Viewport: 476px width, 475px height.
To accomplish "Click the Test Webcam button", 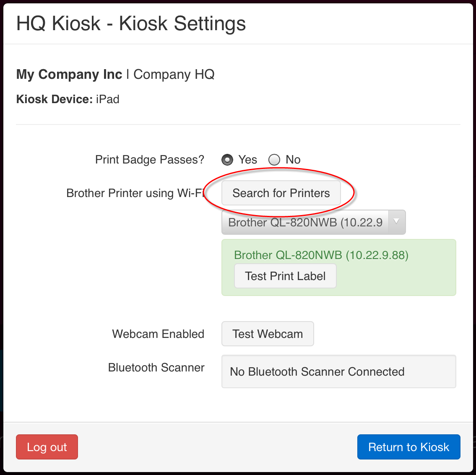I will (x=268, y=334).
